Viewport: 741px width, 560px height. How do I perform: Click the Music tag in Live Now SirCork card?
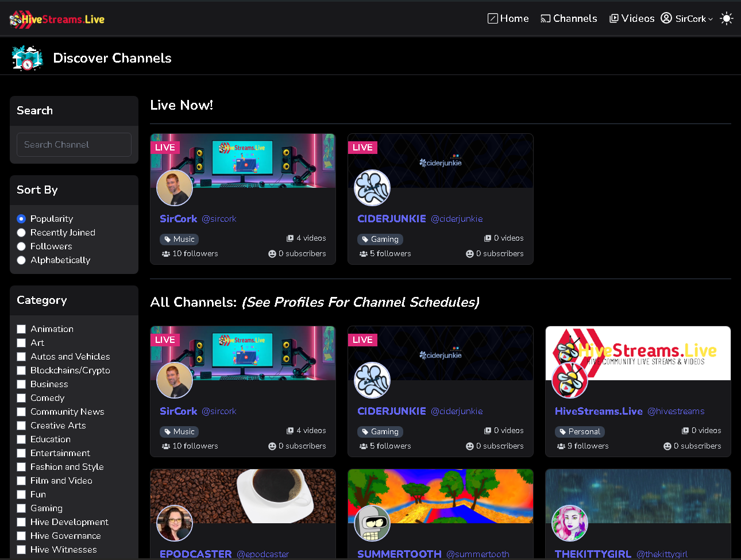click(179, 239)
